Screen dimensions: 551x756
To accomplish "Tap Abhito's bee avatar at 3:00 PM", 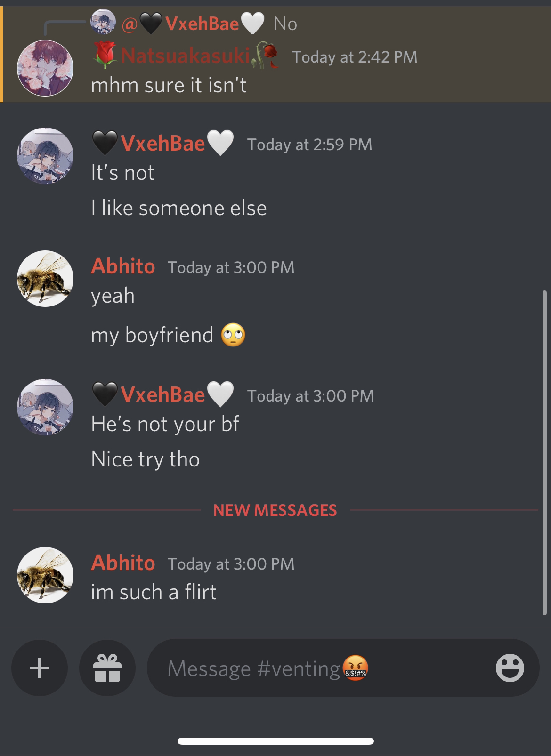I will click(x=45, y=279).
